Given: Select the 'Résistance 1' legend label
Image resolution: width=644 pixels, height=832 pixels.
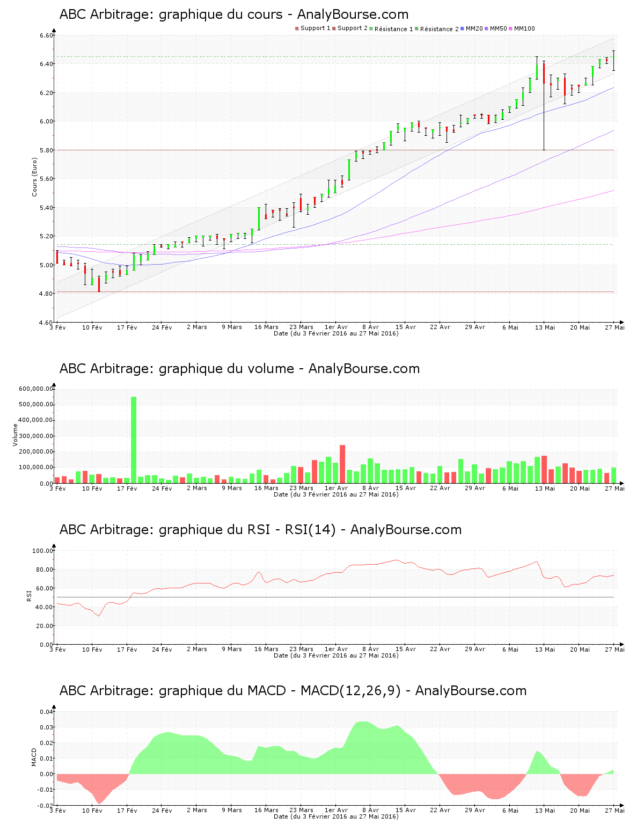Looking at the screenshot, I should tap(393, 29).
